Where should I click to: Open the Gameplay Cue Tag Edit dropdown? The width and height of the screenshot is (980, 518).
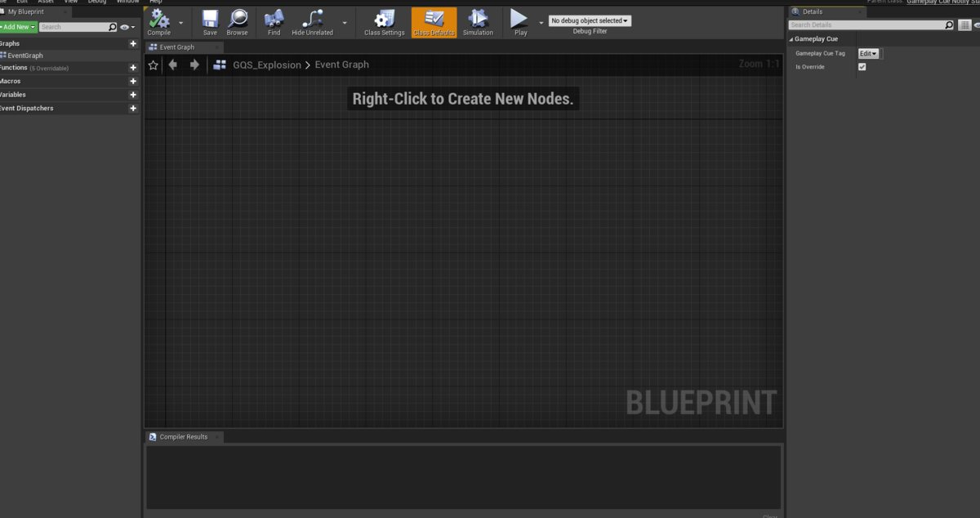[x=868, y=53]
